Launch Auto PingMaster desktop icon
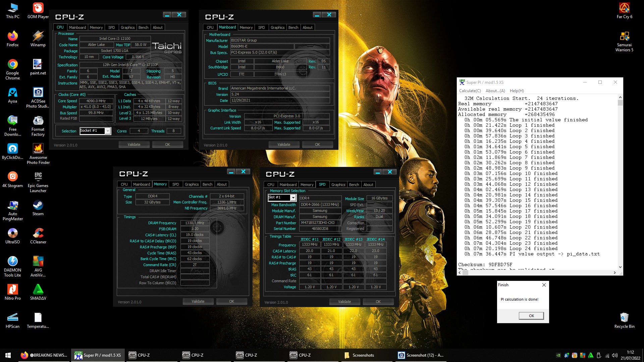 (x=13, y=210)
